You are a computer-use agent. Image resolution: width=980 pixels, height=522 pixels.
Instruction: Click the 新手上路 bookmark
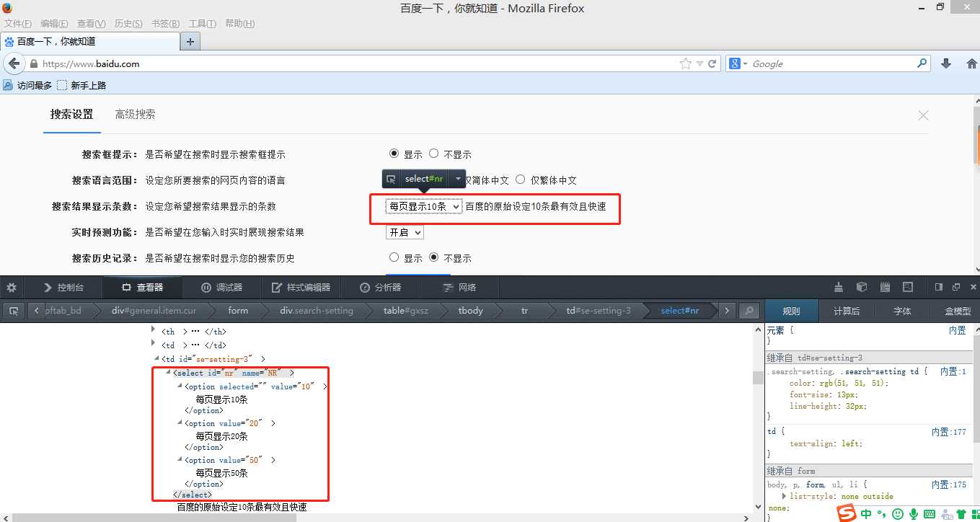(81, 85)
